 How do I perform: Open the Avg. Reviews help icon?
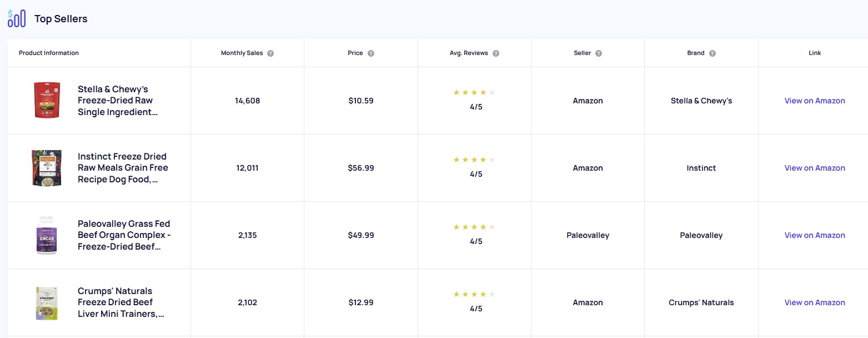pyautogui.click(x=496, y=53)
